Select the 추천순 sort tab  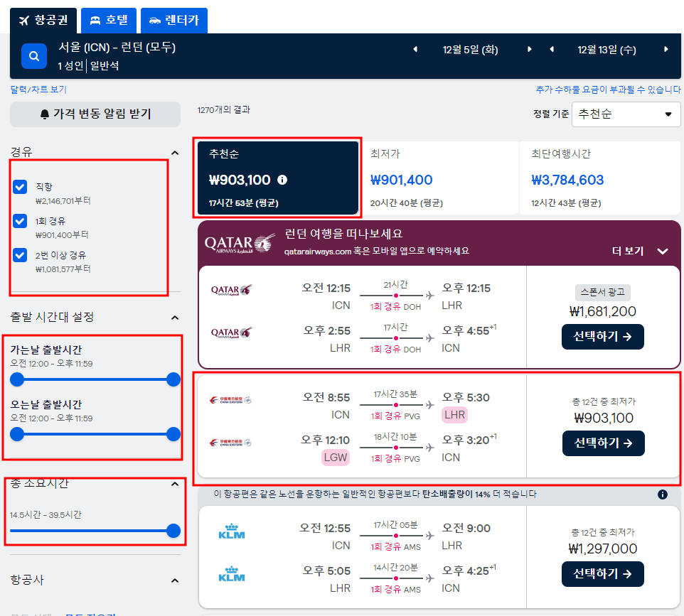point(278,178)
